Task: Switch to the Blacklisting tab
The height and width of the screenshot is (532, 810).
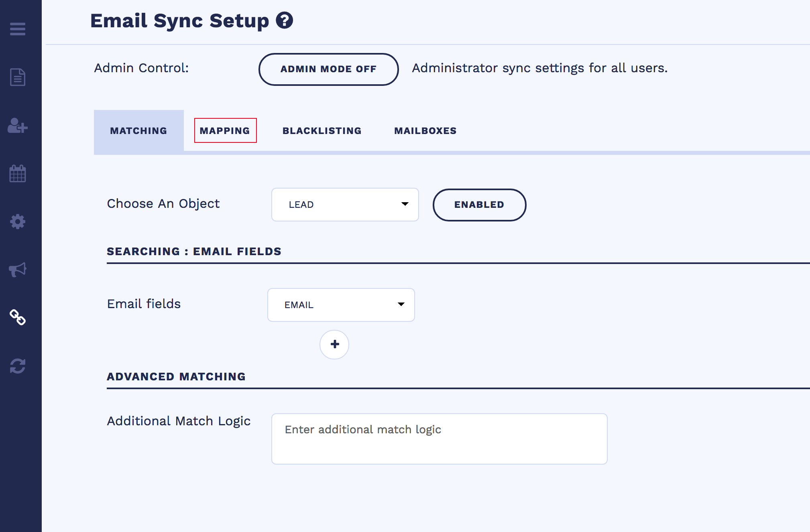Action: tap(322, 131)
